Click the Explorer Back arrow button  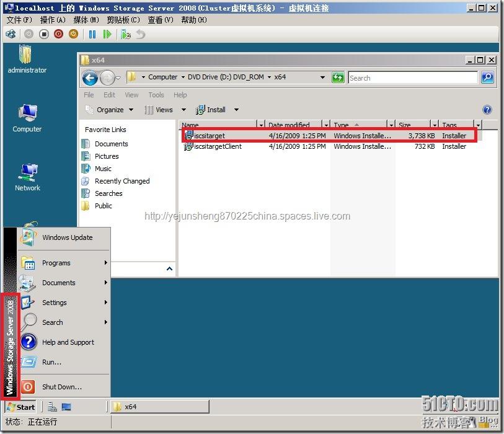click(x=90, y=77)
